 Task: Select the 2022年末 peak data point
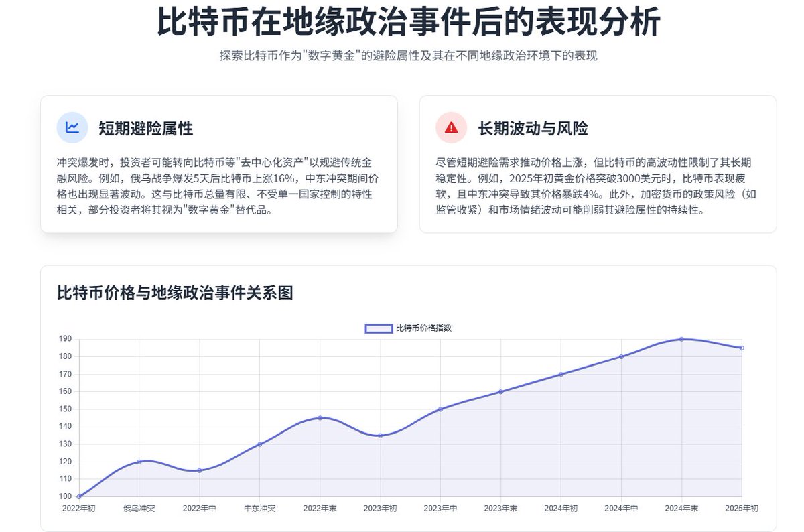click(x=320, y=418)
